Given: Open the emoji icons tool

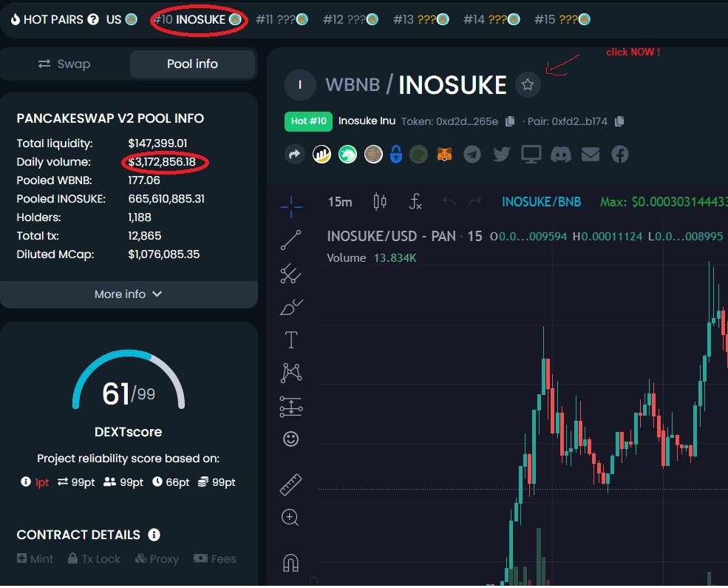Looking at the screenshot, I should point(291,439).
